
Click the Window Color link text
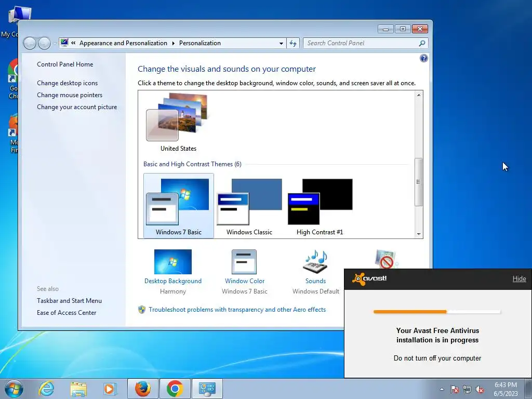pyautogui.click(x=244, y=281)
